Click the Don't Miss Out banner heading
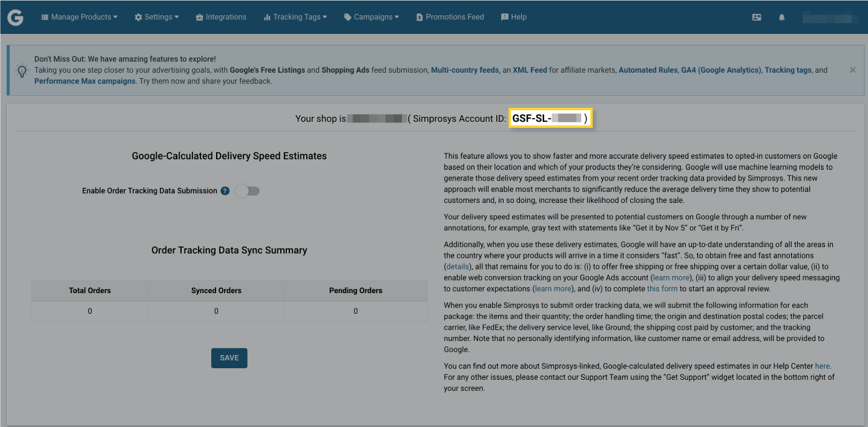The height and width of the screenshot is (427, 868). 125,59
